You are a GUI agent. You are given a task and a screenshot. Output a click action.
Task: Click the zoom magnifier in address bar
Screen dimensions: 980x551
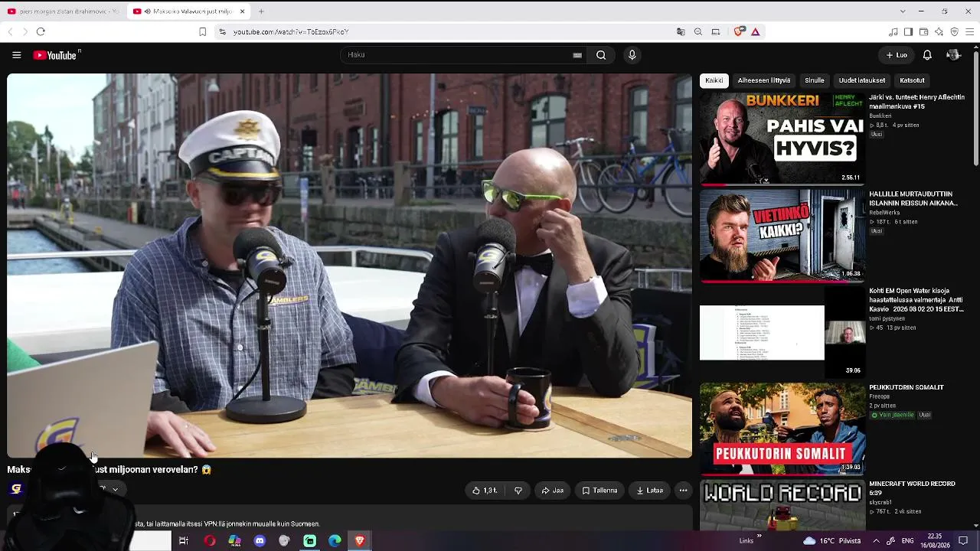tap(698, 31)
